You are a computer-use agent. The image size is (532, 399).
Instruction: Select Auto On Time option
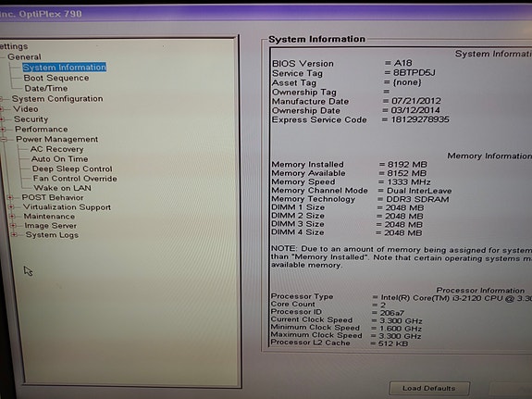click(60, 159)
